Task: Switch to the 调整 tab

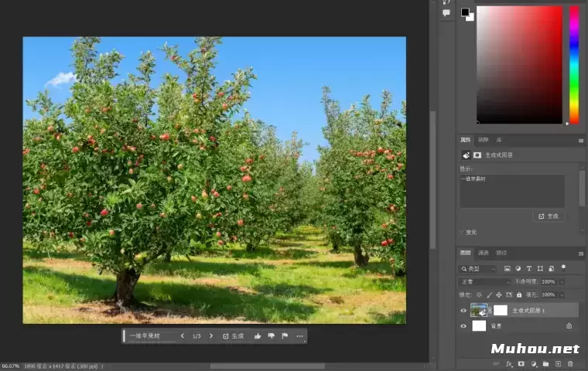Action: point(484,140)
